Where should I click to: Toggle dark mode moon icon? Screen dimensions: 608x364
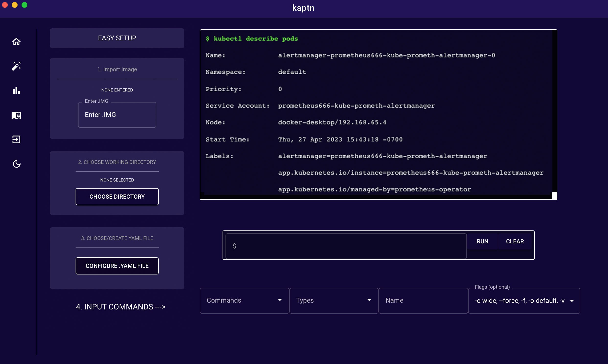(x=16, y=164)
